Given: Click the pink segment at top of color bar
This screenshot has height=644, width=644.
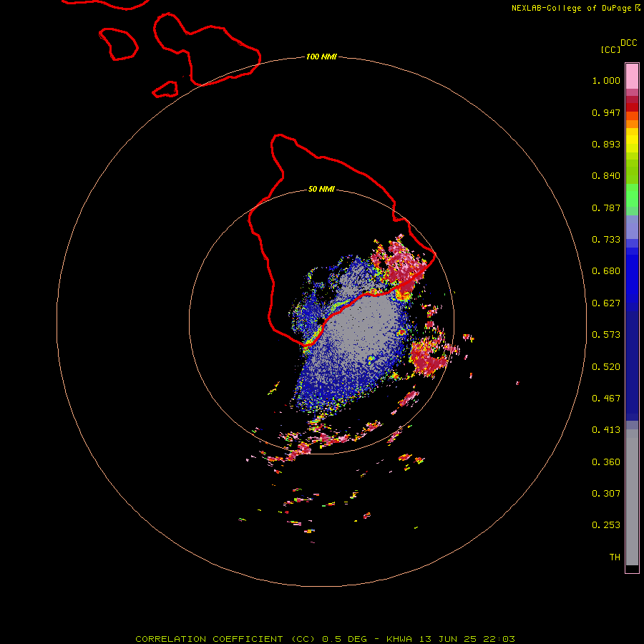Looking at the screenshot, I should tap(632, 77).
